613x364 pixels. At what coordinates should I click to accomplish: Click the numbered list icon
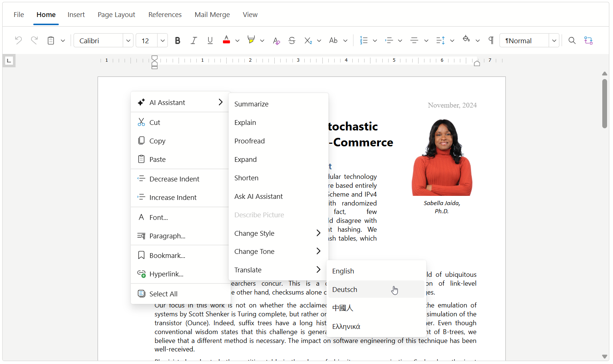tap(364, 40)
